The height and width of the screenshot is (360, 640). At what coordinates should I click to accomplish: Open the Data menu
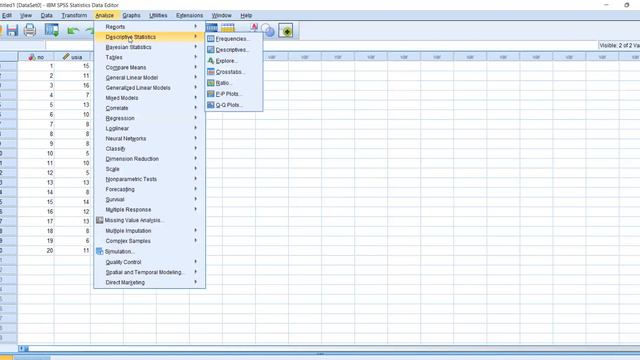pyautogui.click(x=47, y=16)
